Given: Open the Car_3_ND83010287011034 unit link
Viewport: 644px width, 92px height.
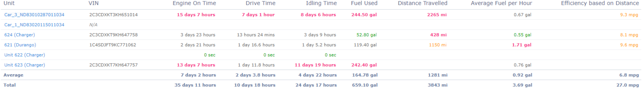Looking at the screenshot, I should [34, 15].
